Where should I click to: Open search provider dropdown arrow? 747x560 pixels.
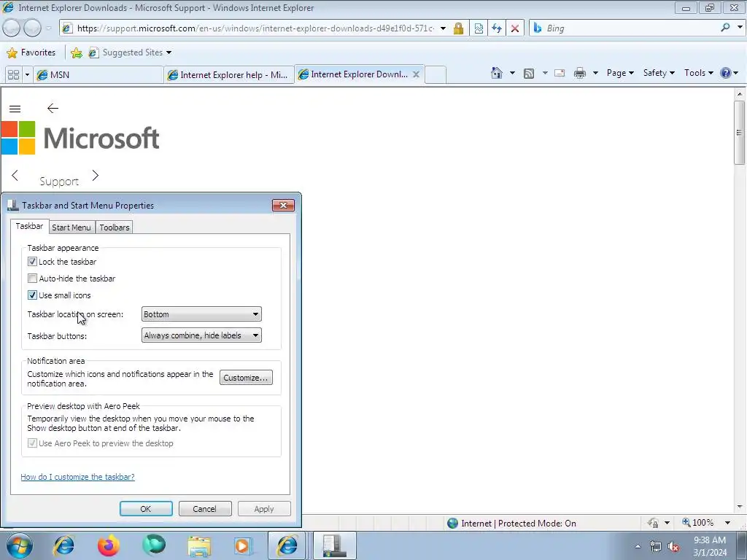[x=740, y=28]
